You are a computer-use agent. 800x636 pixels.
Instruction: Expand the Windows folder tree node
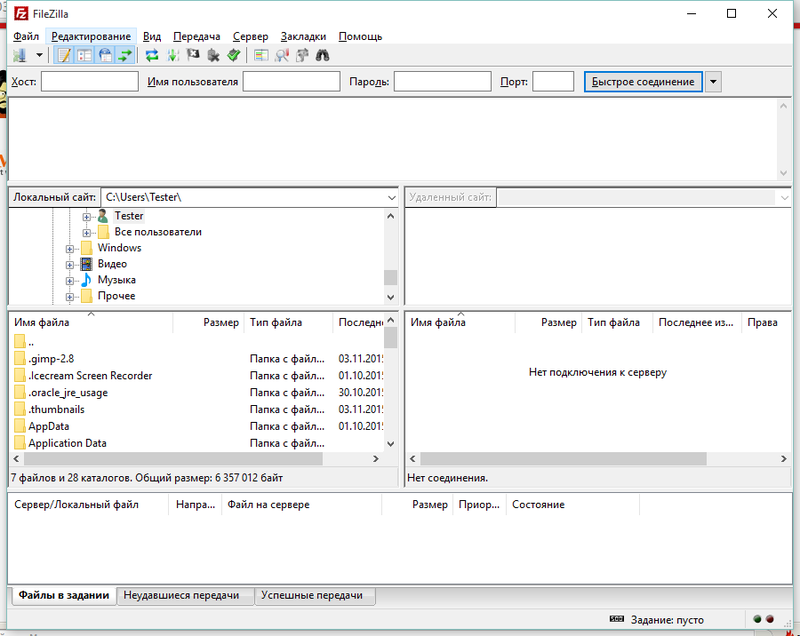(70, 249)
